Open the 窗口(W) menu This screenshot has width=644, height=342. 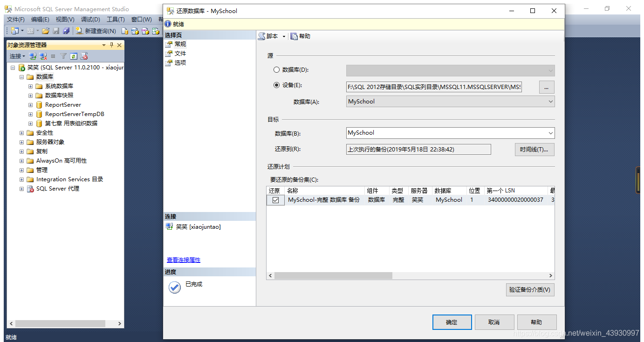pyautogui.click(x=142, y=20)
